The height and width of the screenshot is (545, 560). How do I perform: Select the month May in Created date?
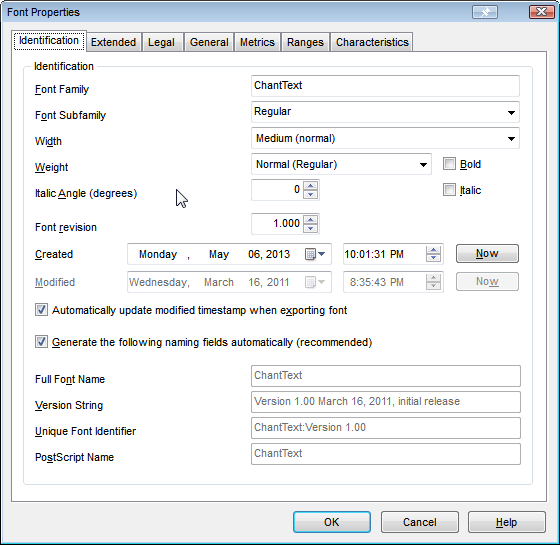click(x=219, y=254)
